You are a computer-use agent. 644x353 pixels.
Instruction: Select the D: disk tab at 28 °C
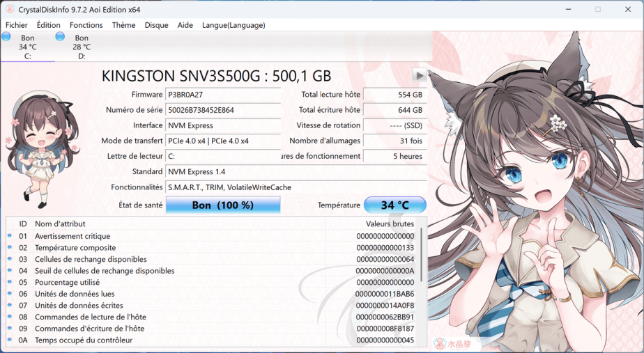click(x=82, y=47)
